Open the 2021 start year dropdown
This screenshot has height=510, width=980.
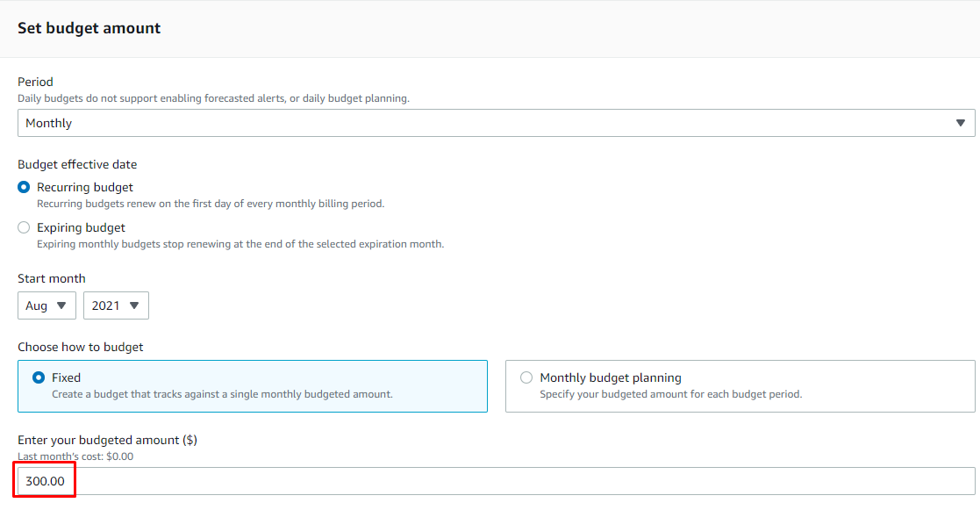(117, 305)
